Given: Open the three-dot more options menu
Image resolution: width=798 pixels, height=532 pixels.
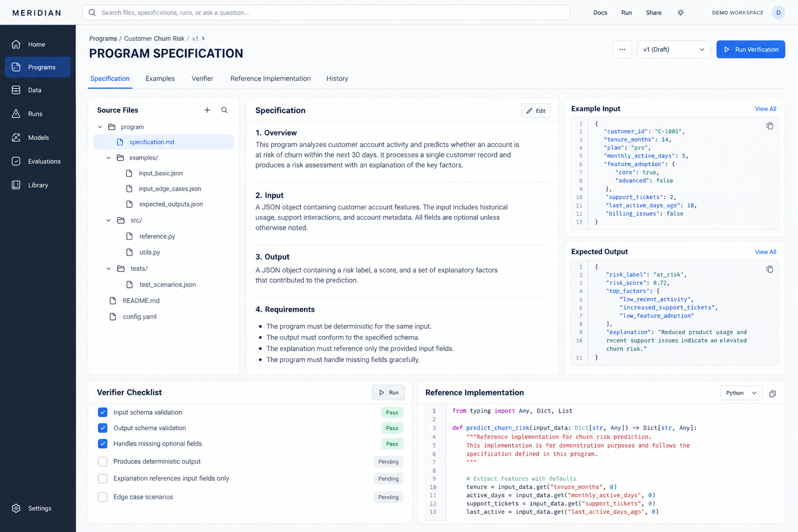Looking at the screenshot, I should tap(622, 49).
